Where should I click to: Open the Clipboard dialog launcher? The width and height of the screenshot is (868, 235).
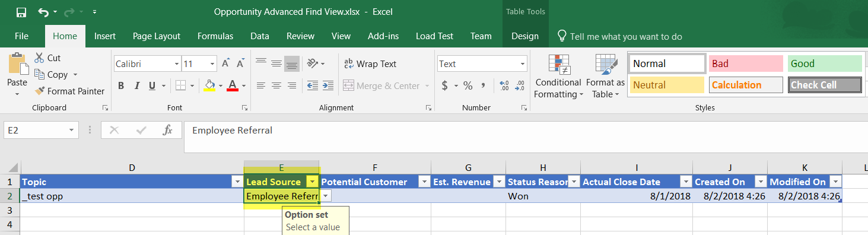106,108
